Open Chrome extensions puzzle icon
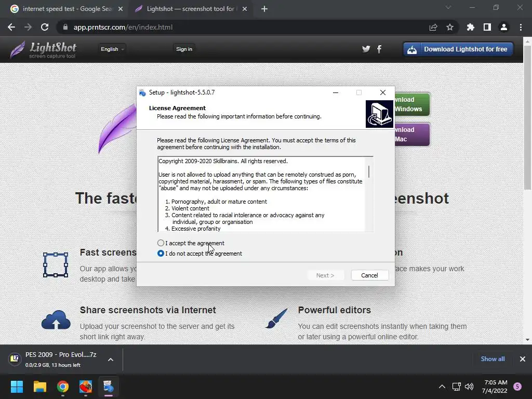This screenshot has width=532, height=399. 471,27
